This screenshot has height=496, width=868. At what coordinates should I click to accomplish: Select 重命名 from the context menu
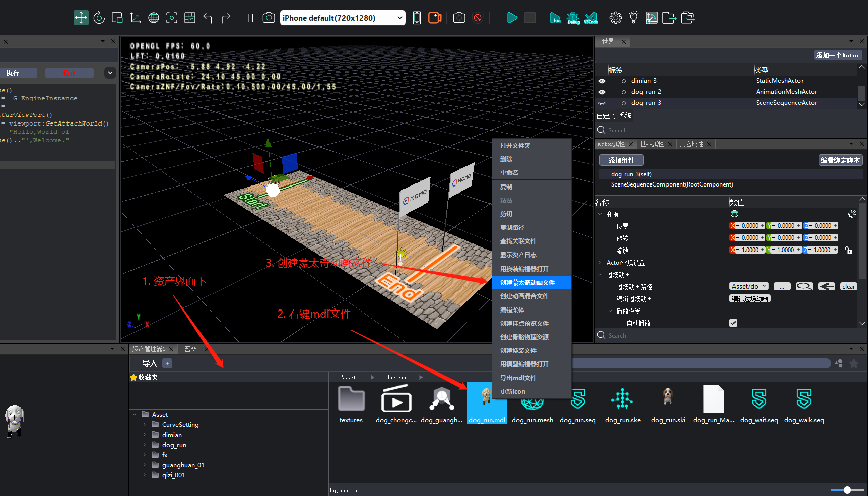coord(531,173)
